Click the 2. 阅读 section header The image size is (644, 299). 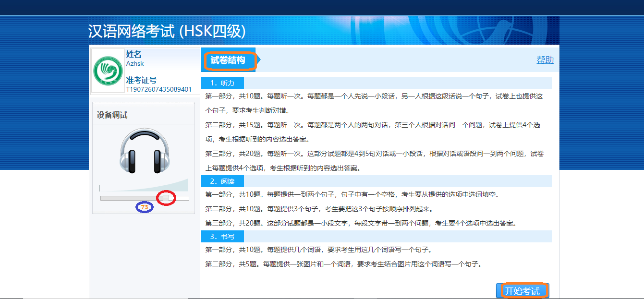[x=222, y=181]
